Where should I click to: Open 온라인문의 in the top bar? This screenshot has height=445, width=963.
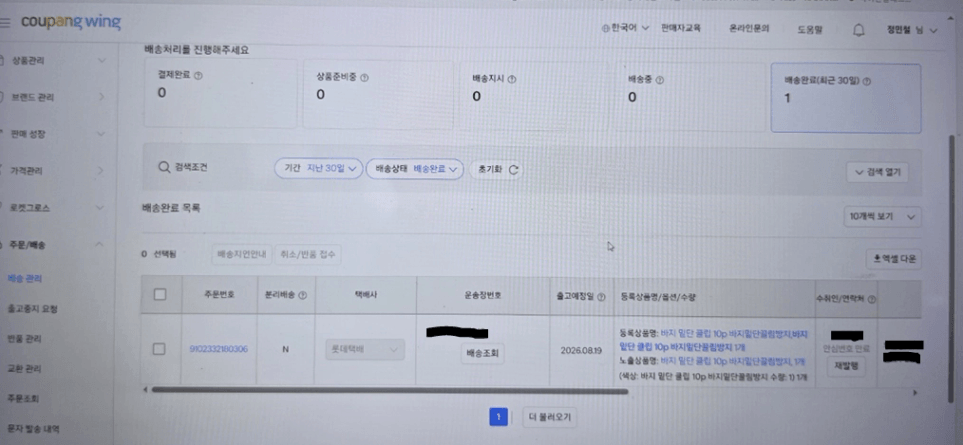tap(749, 29)
